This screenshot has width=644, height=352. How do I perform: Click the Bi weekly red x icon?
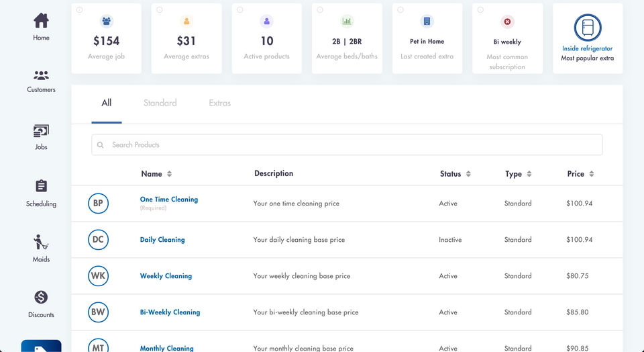click(507, 21)
